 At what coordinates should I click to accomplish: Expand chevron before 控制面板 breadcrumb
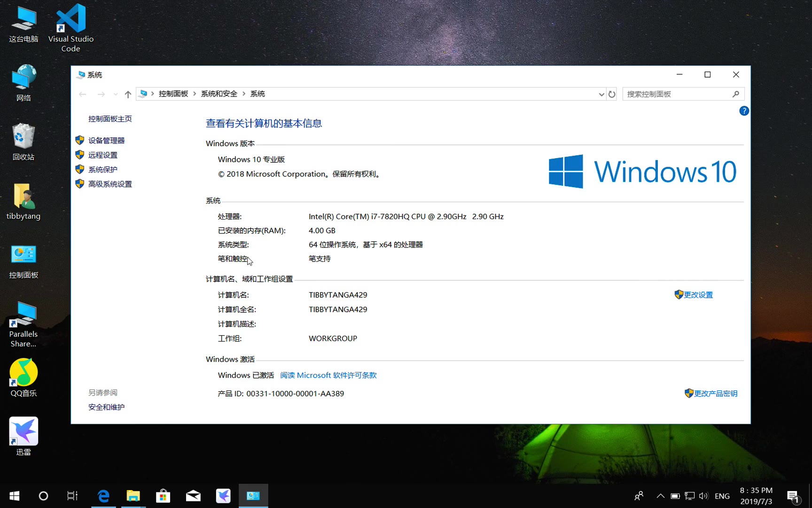[x=152, y=94]
